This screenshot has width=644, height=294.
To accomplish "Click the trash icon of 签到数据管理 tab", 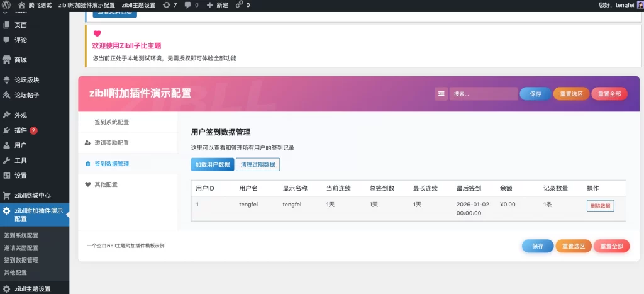I will tap(87, 164).
